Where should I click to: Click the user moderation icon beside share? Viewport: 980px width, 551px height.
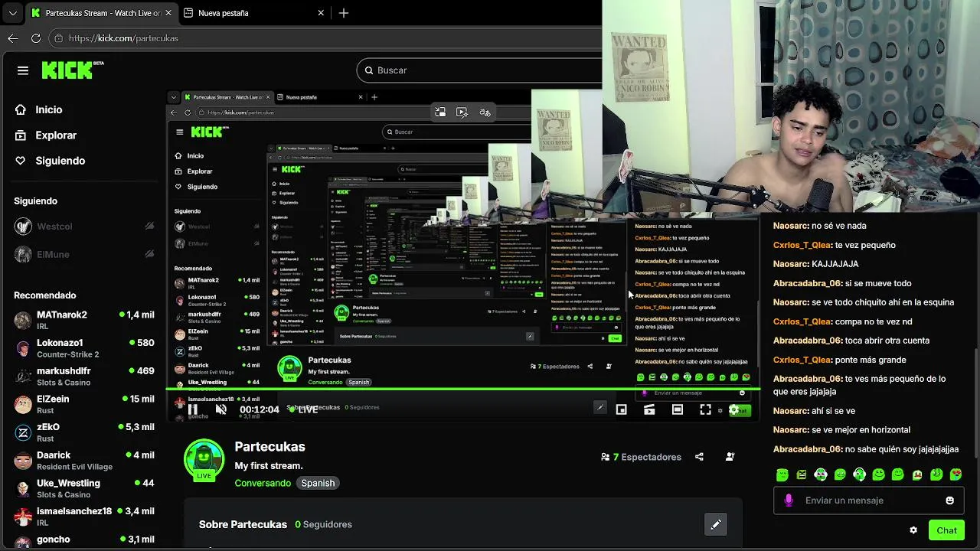coord(730,457)
